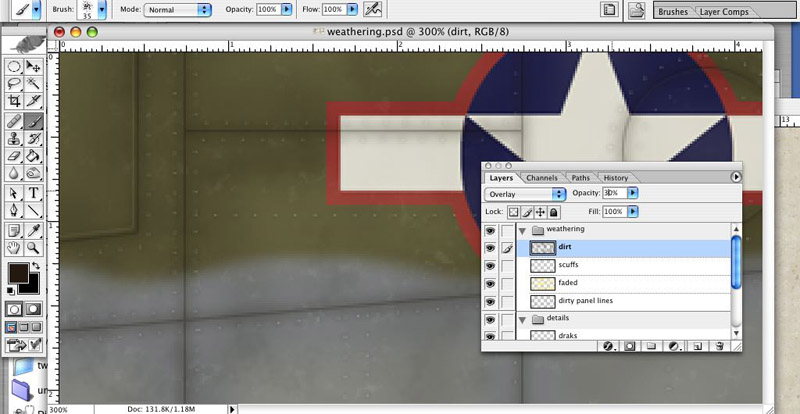This screenshot has width=800, height=414.
Task: Hide the weathering layer set
Action: click(490, 231)
